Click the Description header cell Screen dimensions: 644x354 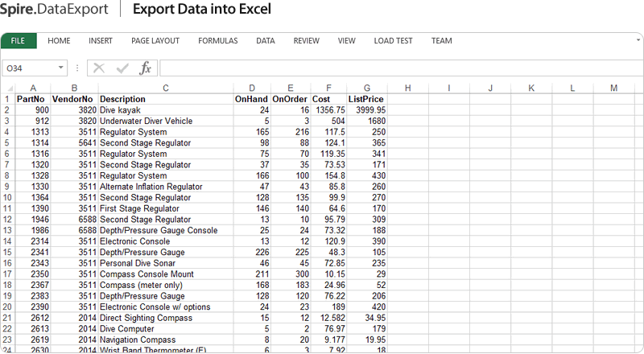tap(166, 99)
